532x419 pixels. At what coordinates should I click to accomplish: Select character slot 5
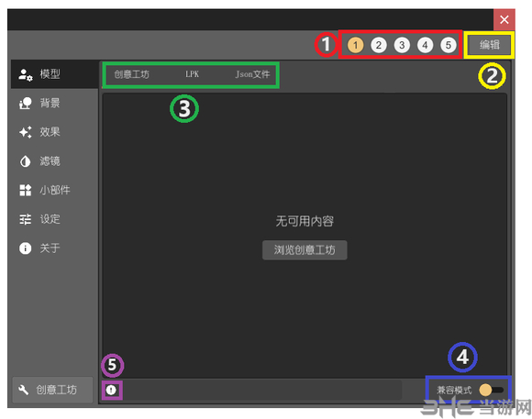(449, 45)
